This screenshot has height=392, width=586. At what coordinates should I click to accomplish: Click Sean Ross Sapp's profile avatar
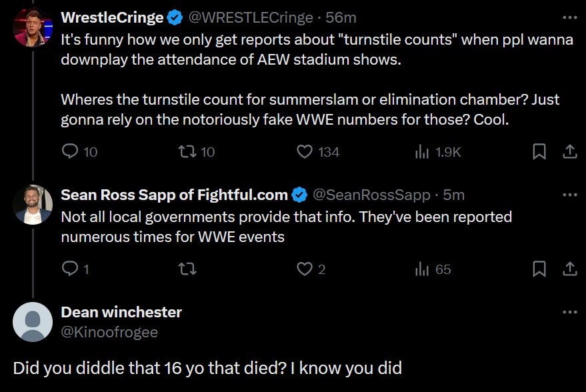[x=33, y=205]
